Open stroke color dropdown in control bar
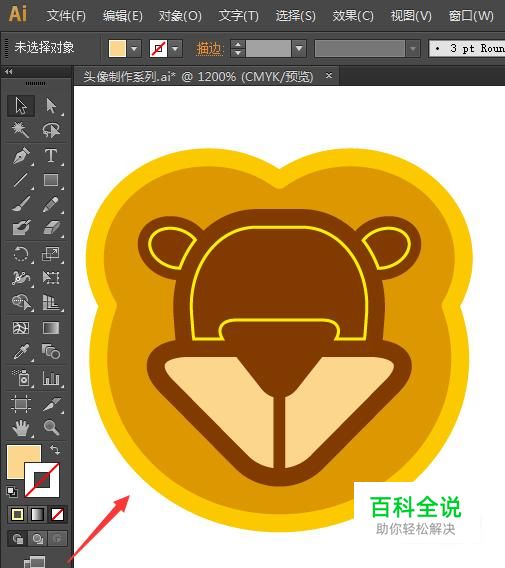 point(175,49)
